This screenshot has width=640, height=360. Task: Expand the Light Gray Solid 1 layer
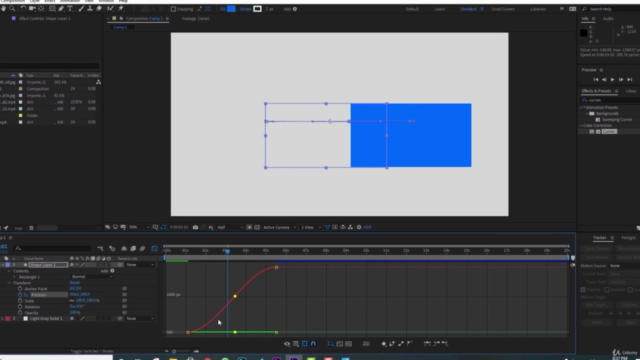coord(2,318)
